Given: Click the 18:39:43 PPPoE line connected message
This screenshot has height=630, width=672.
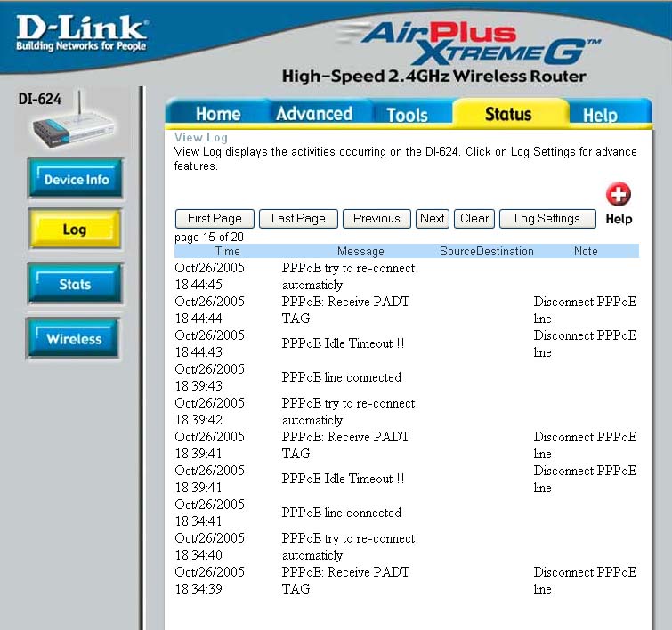Looking at the screenshot, I should click(x=342, y=377).
